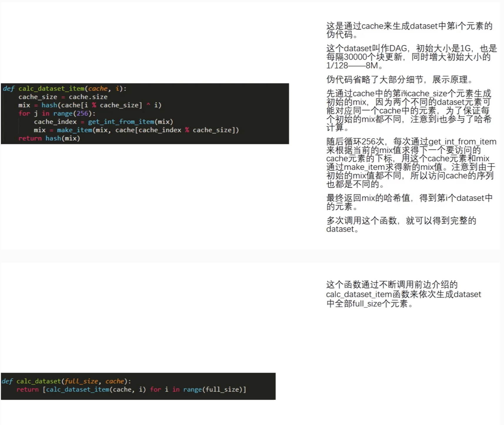
Task: Click paragraph starting '多次调用这个函数'
Action: [x=401, y=225]
